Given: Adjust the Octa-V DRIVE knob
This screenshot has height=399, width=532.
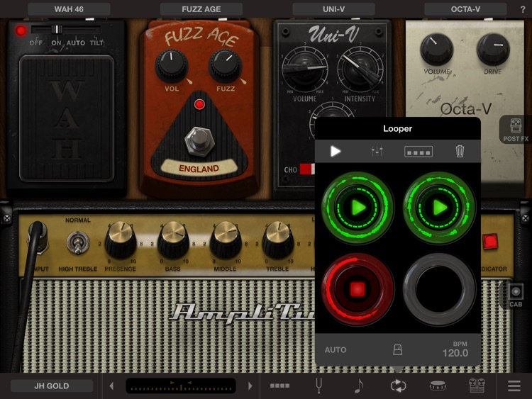Looking at the screenshot, I should coord(493,49).
